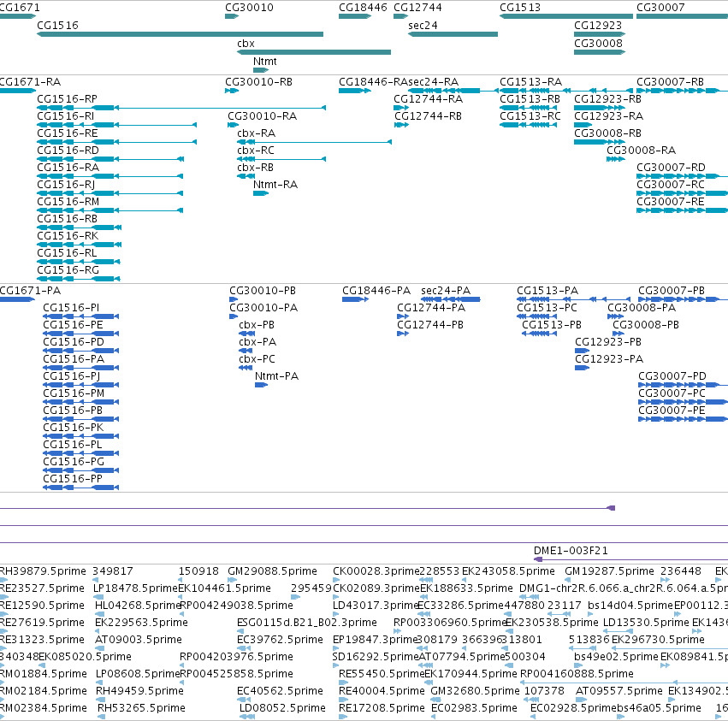The width and height of the screenshot is (728, 721).
Task: Click the CG30007 gene label
Action: [x=660, y=8]
